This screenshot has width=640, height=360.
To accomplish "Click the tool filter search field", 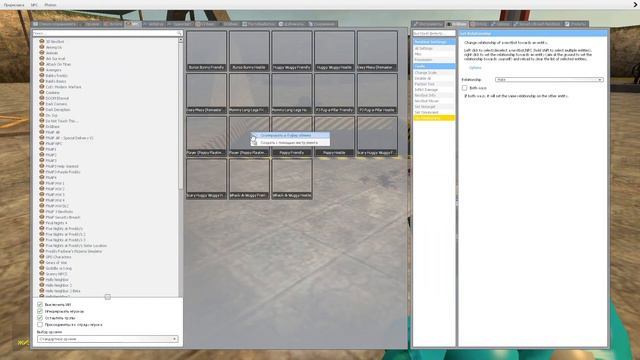I will (x=434, y=33).
